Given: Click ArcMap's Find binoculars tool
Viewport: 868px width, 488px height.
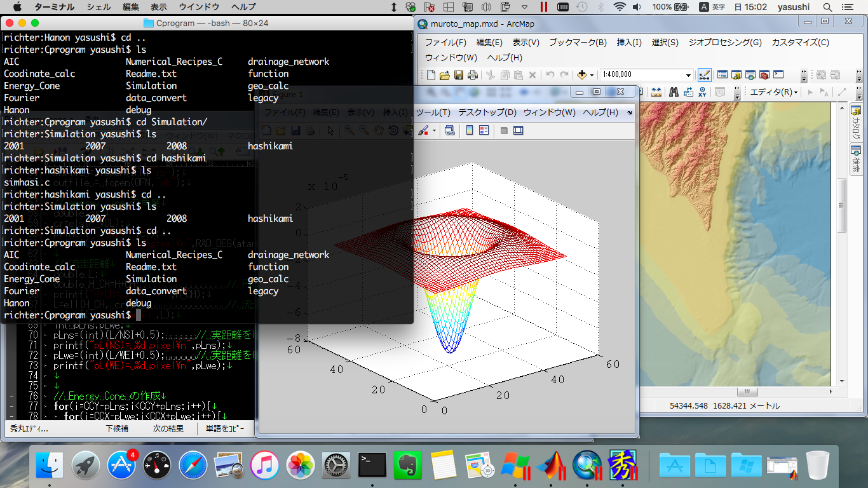Looking at the screenshot, I should tap(674, 92).
